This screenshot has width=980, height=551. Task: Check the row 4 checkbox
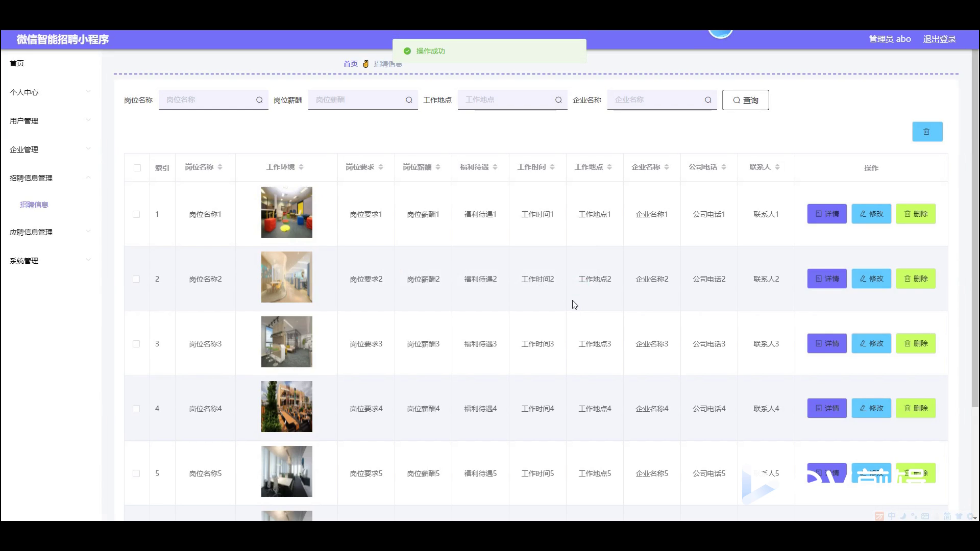pos(136,409)
